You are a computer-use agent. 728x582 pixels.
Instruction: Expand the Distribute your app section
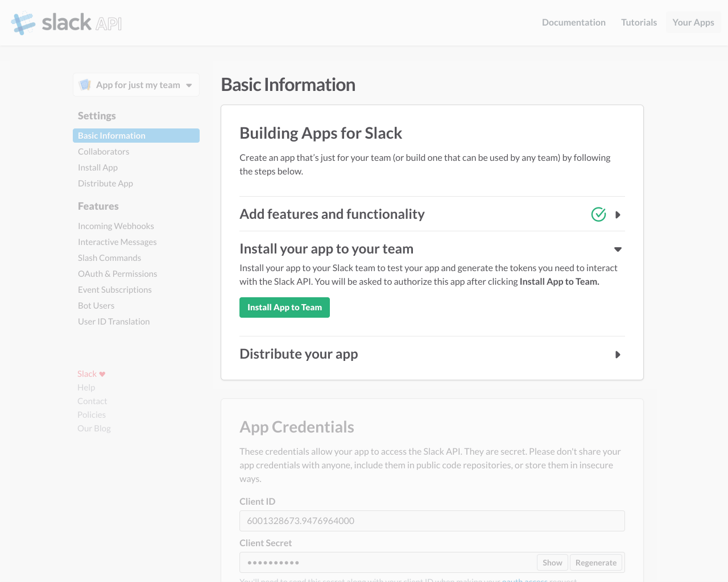618,355
